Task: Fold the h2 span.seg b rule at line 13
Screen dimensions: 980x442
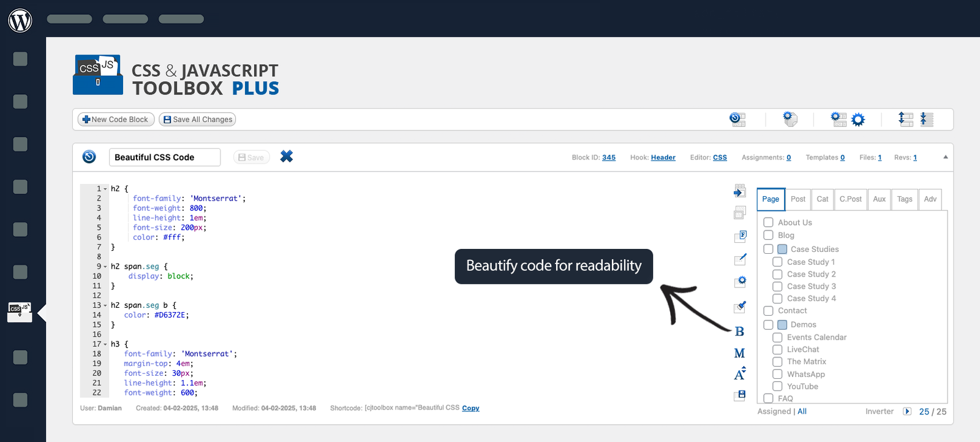Action: pos(105,305)
